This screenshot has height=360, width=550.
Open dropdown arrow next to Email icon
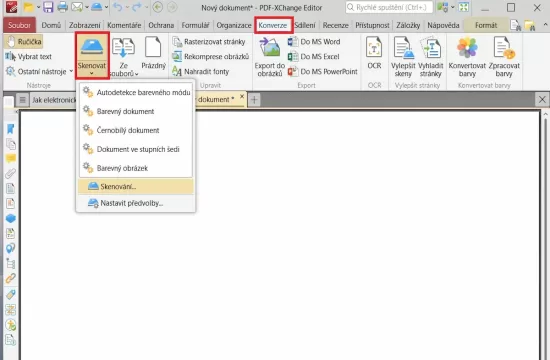point(87,7)
